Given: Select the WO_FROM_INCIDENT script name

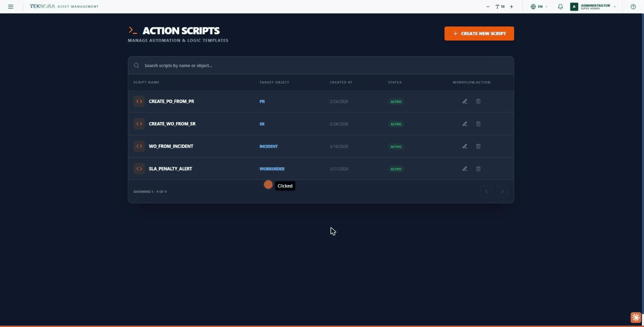Looking at the screenshot, I should coord(171,146).
